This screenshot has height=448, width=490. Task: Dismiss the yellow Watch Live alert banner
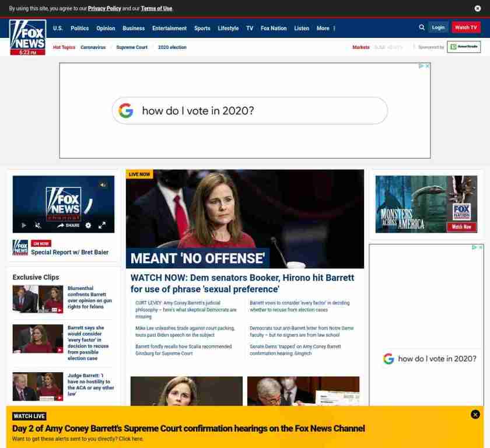point(475,414)
